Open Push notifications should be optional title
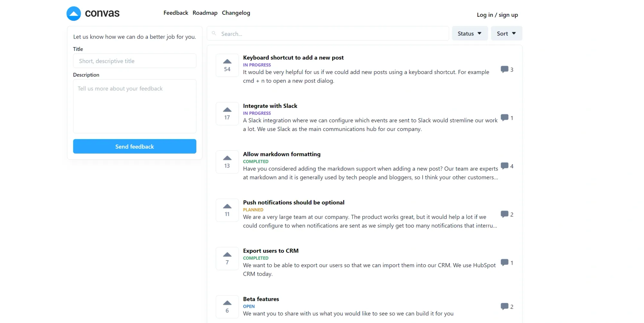 (294, 203)
